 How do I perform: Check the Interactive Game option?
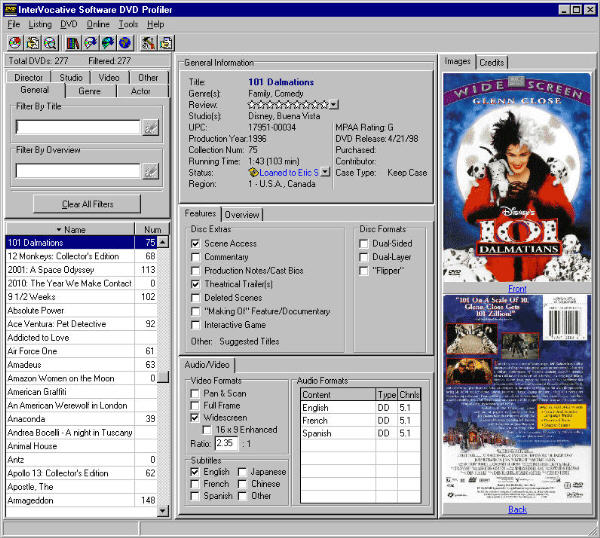tap(195, 325)
